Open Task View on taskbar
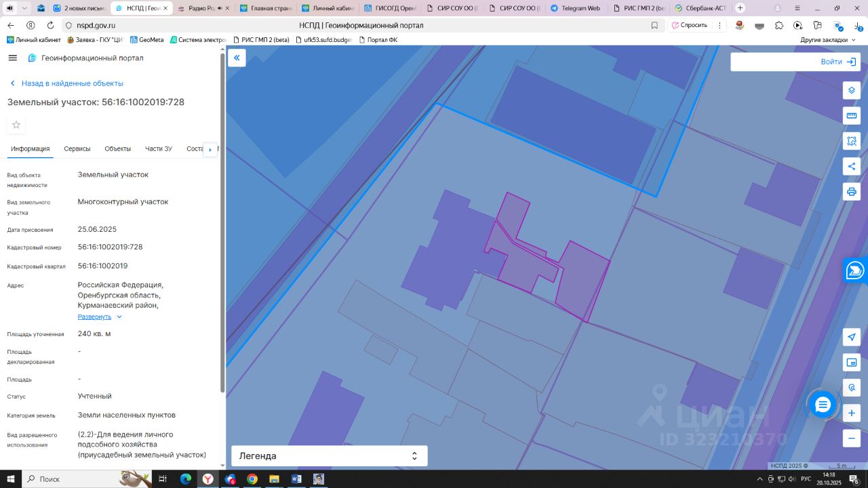The width and height of the screenshot is (868, 488). pos(163,479)
